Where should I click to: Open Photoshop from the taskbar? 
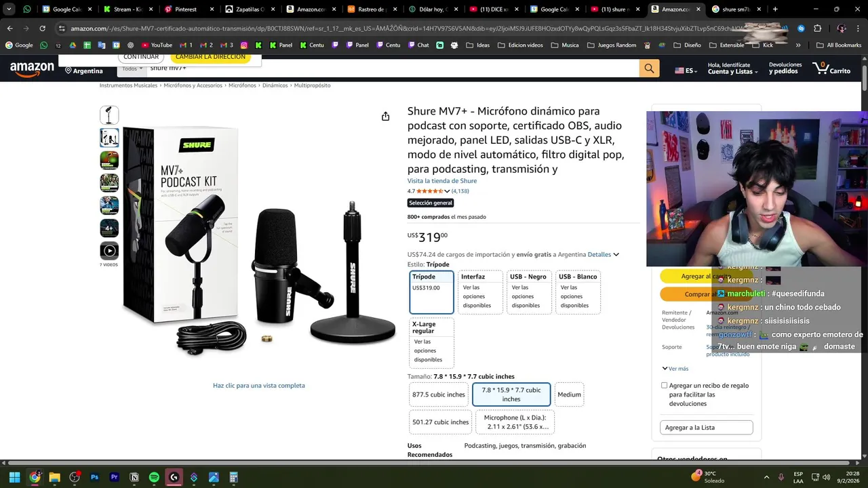[x=94, y=477]
